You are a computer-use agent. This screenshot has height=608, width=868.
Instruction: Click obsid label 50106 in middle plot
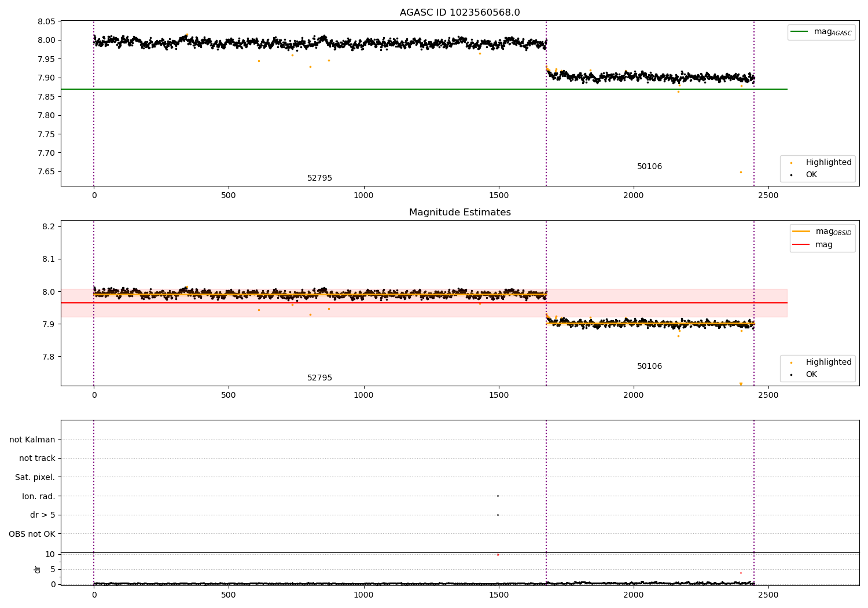coord(649,367)
